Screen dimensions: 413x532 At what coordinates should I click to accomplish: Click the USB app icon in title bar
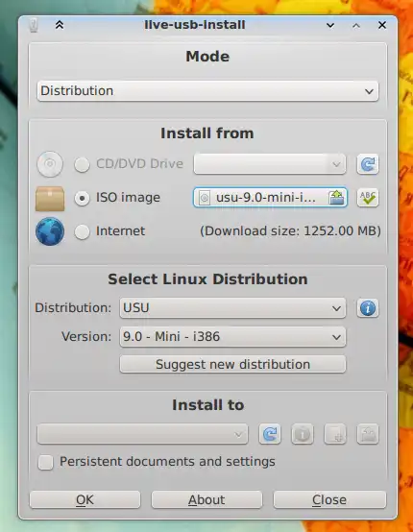34,25
